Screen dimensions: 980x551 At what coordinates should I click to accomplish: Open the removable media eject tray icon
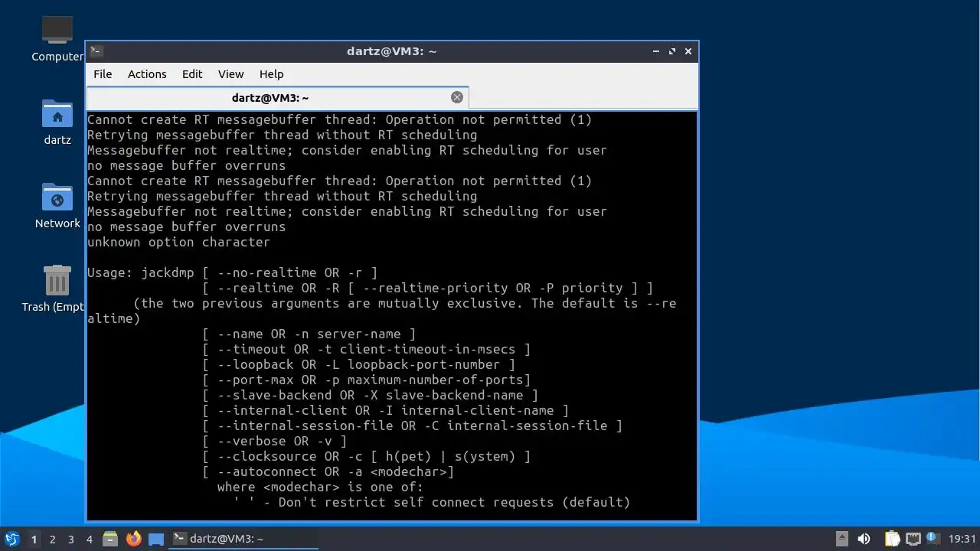[842, 539]
